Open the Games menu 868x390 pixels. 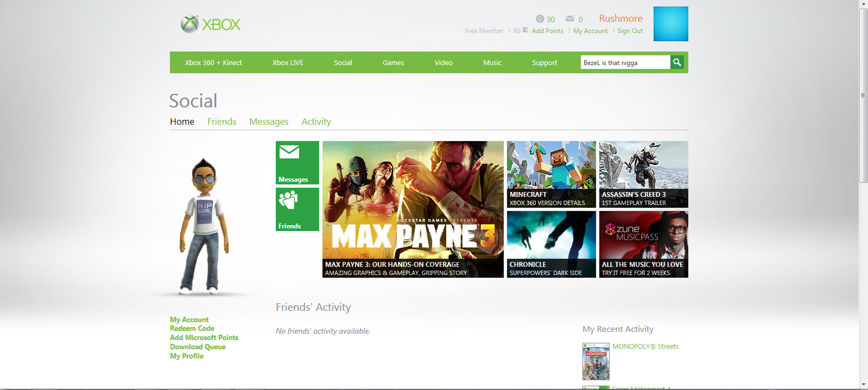393,62
